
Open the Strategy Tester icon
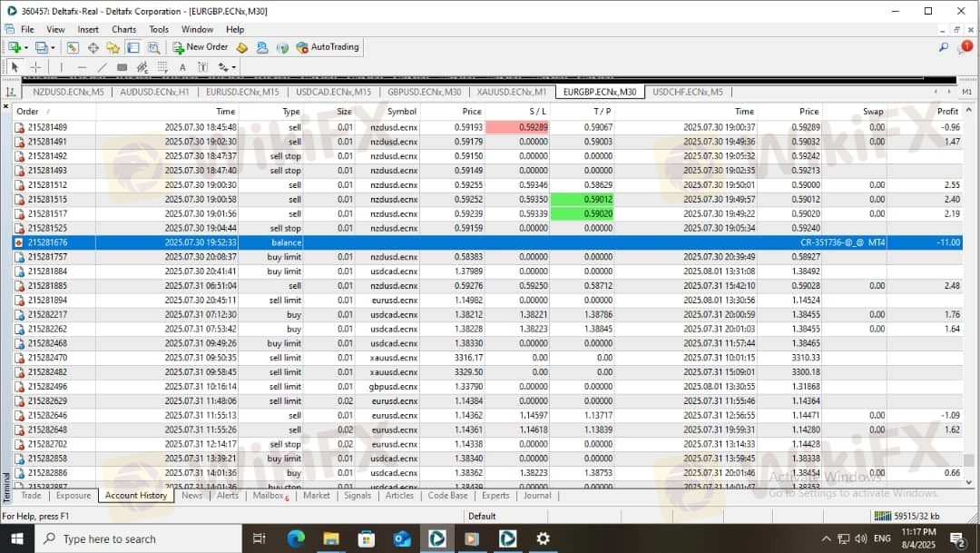click(153, 47)
